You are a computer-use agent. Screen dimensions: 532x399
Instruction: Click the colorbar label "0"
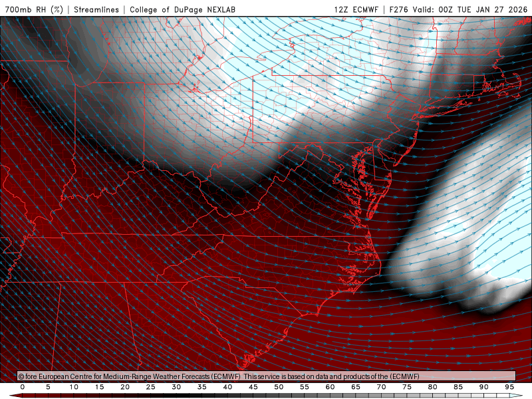coord(23,387)
